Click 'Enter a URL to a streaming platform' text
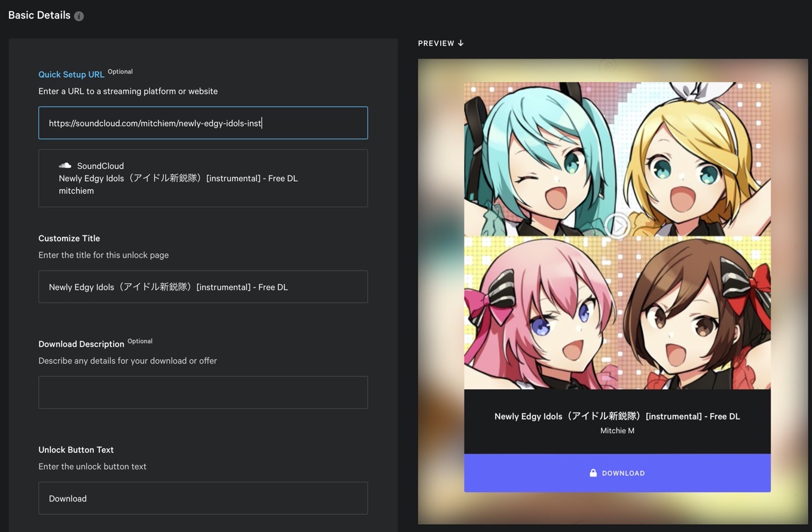812x532 pixels. pyautogui.click(x=128, y=91)
